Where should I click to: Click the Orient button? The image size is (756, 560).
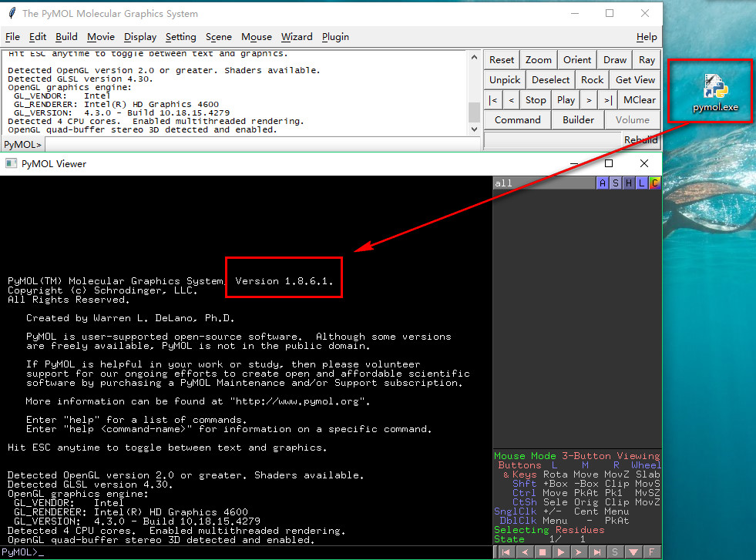(577, 60)
